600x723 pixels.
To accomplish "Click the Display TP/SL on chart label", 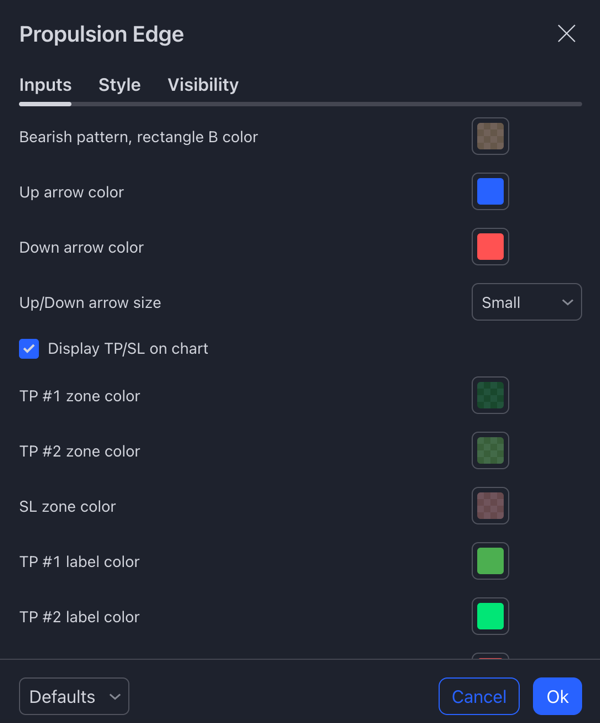I will point(128,349).
